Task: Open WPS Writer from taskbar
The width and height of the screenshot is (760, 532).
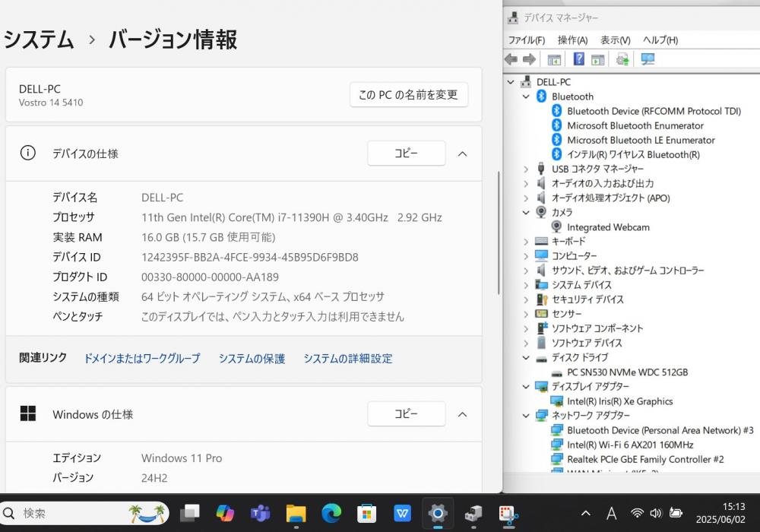Action: 402,513
